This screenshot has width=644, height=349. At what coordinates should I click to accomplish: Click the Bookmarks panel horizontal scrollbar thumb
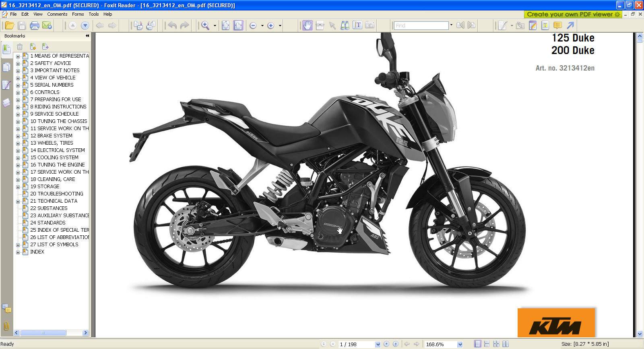pos(43,333)
